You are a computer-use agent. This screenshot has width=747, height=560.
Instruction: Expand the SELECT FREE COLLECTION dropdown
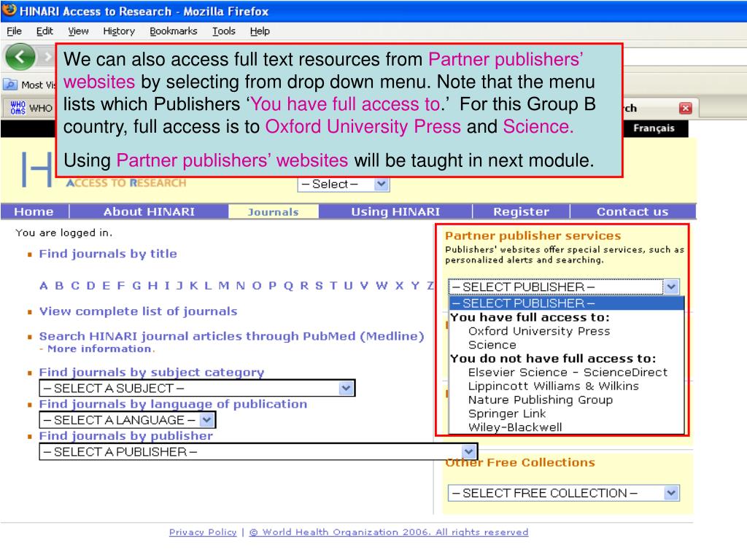(x=564, y=494)
